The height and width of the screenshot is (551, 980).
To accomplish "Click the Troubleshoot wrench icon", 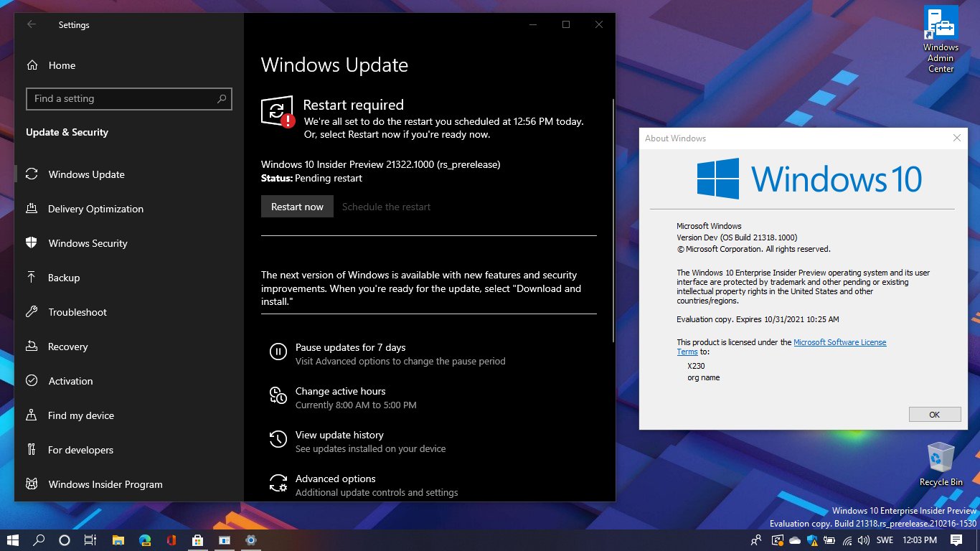I will 32,312.
